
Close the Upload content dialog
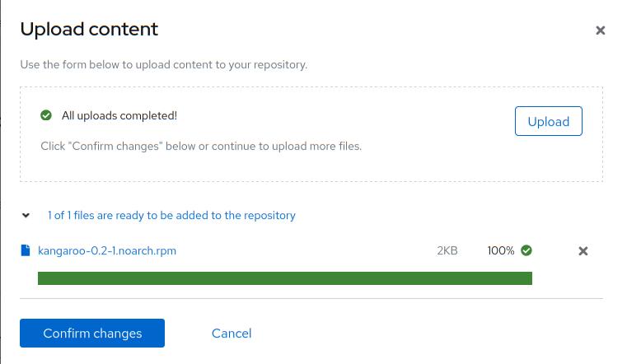tap(600, 30)
